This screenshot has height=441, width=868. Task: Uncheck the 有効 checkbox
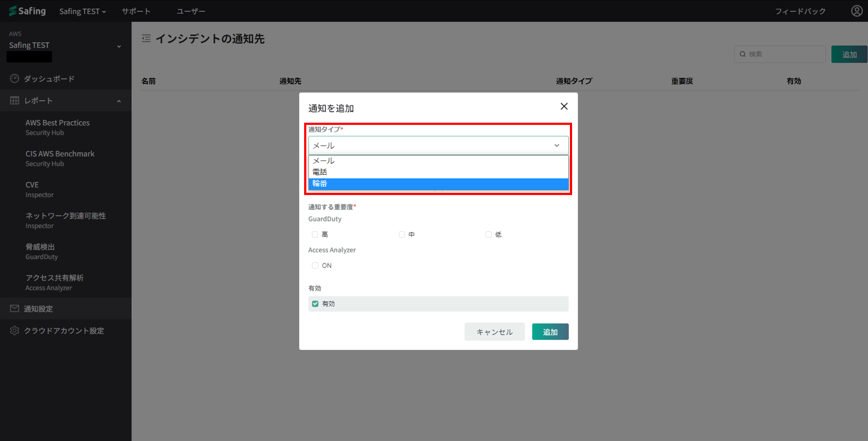pos(315,303)
